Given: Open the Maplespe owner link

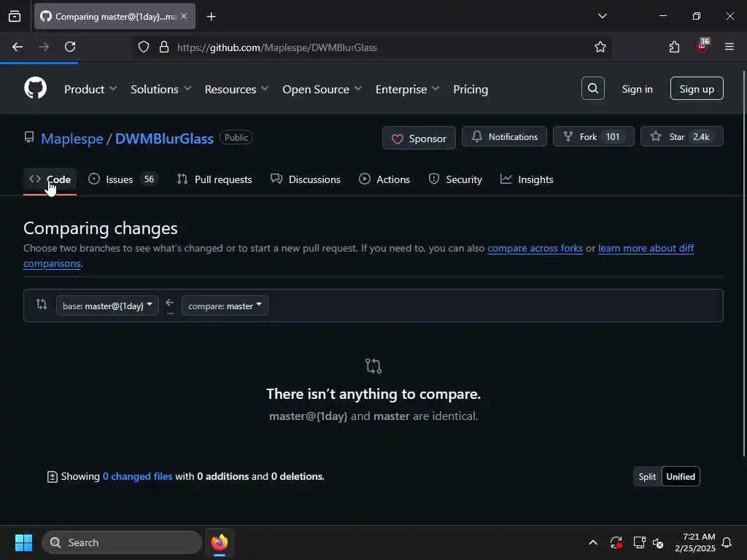Looking at the screenshot, I should [72, 139].
